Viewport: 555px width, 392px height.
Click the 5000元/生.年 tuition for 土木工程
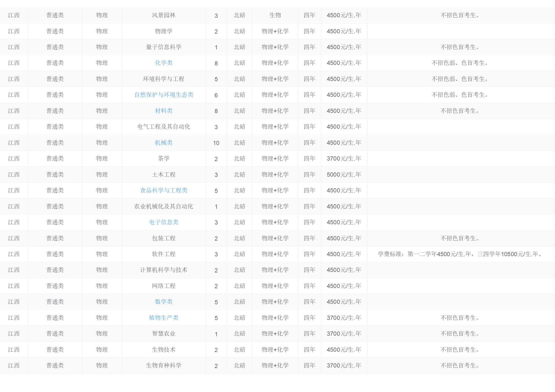[x=344, y=175]
